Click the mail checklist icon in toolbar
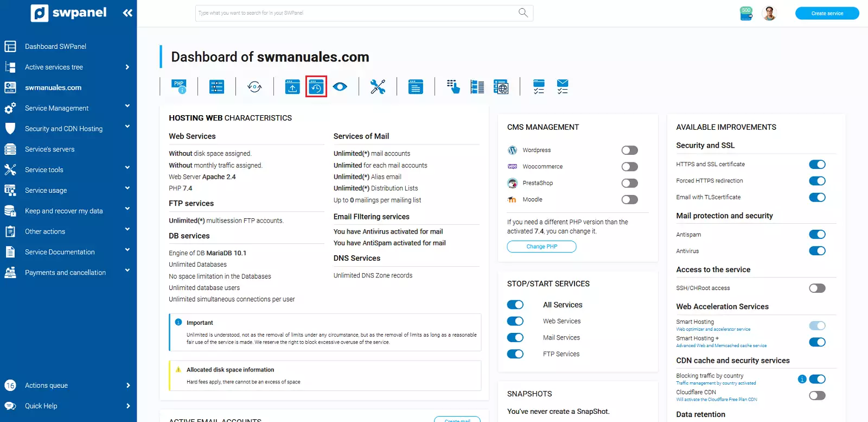This screenshot has width=868, height=422. [563, 86]
